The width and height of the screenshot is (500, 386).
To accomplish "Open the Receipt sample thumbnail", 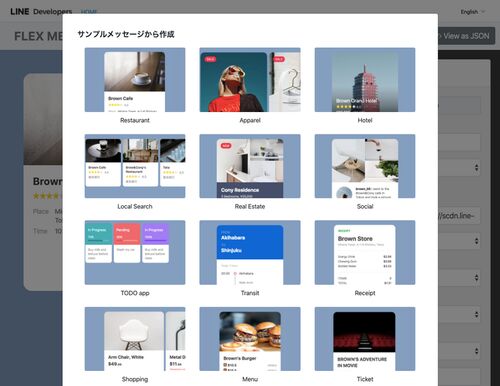I will coord(365,252).
